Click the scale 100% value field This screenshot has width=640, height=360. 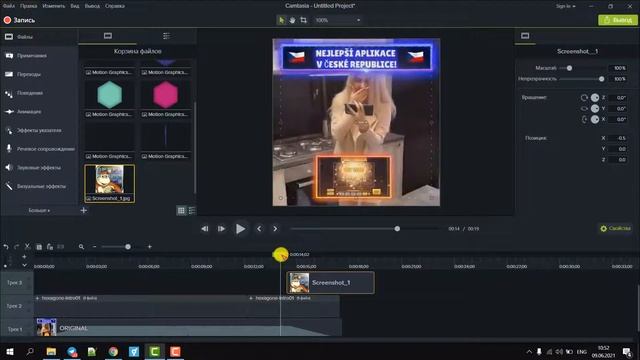click(619, 68)
